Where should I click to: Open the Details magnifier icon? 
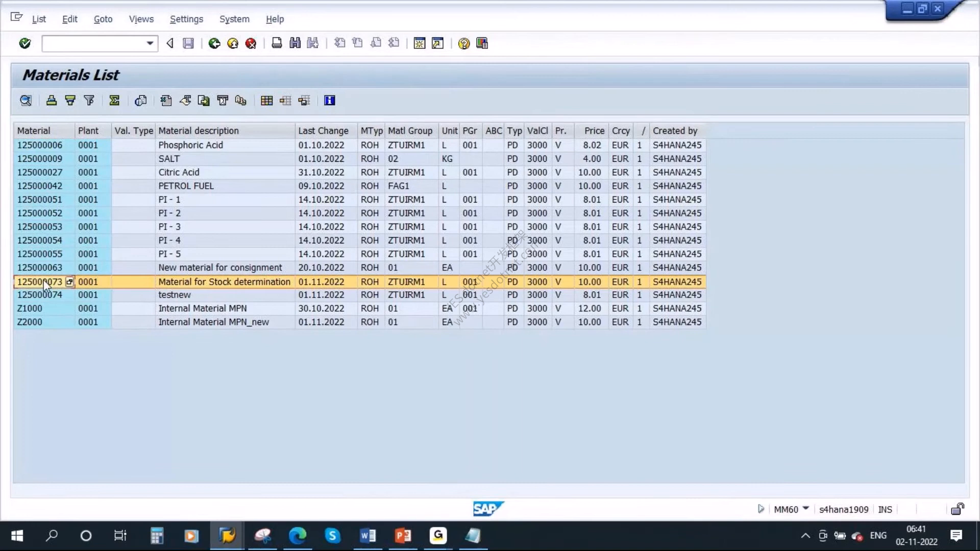[x=26, y=101]
